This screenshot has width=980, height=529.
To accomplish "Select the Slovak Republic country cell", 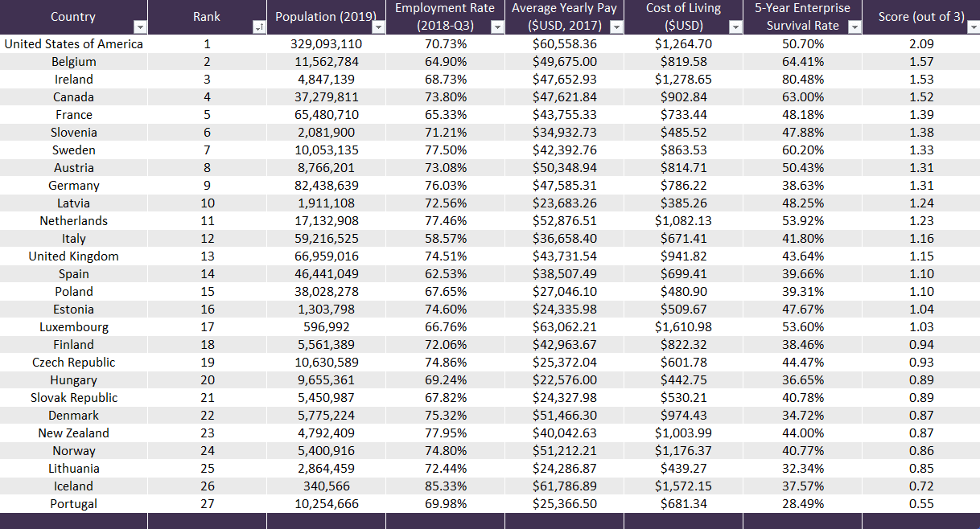I will (73, 398).
